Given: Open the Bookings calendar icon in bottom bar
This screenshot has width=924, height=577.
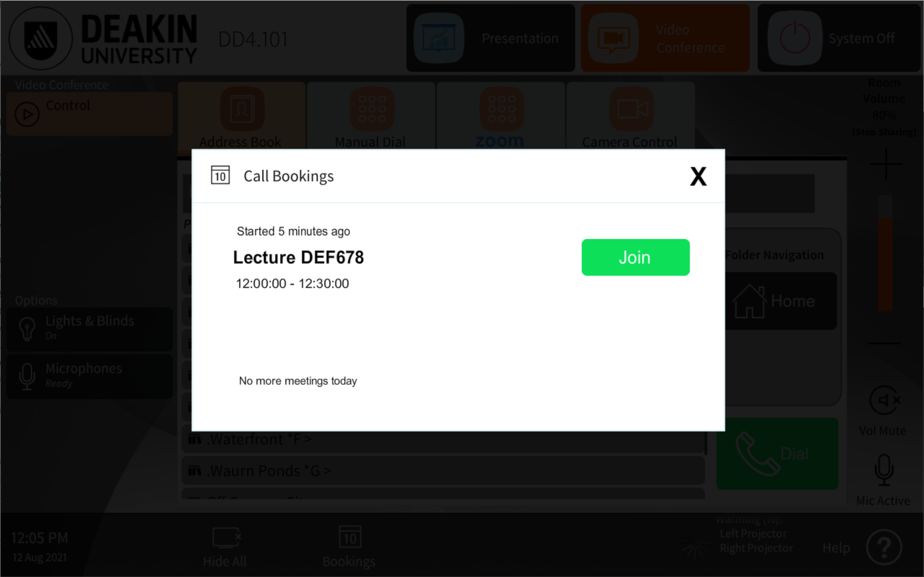Looking at the screenshot, I should click(x=350, y=538).
